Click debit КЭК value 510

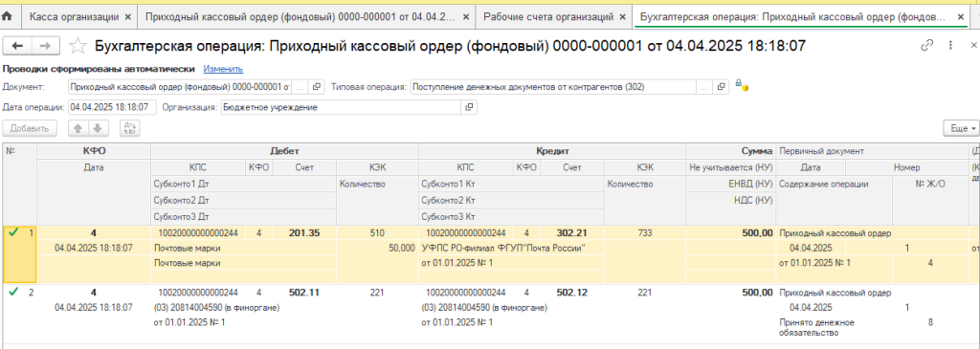pos(377,233)
